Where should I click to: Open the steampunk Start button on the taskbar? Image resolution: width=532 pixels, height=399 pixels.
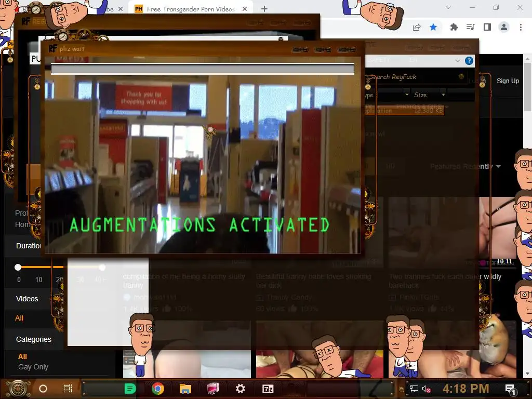18,389
